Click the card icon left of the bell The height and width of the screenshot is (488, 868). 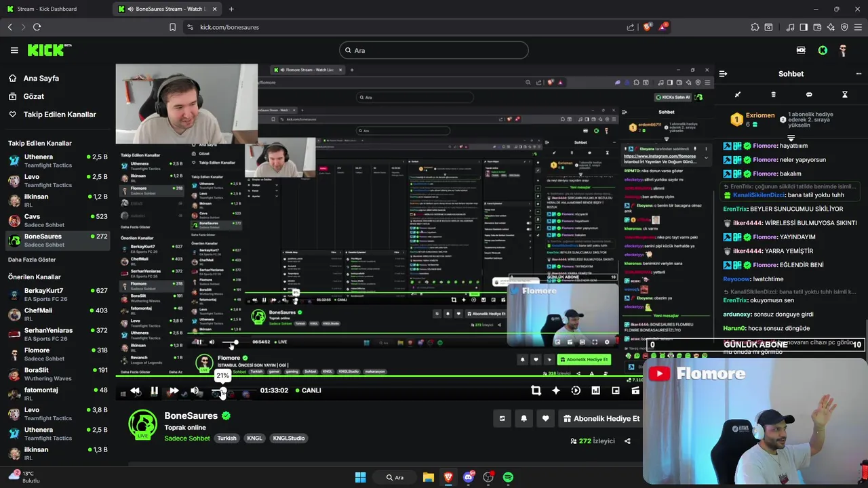(x=502, y=419)
